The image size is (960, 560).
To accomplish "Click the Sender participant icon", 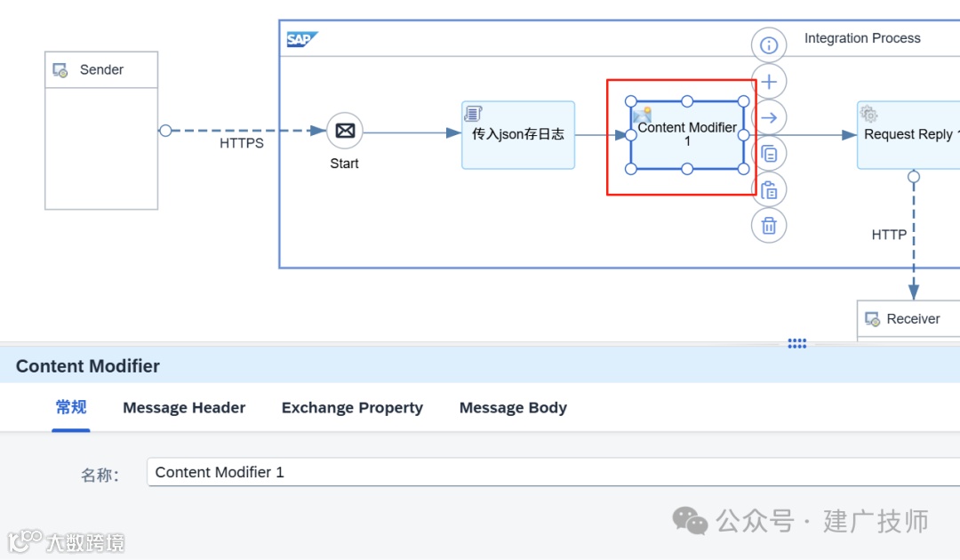I will [60, 70].
